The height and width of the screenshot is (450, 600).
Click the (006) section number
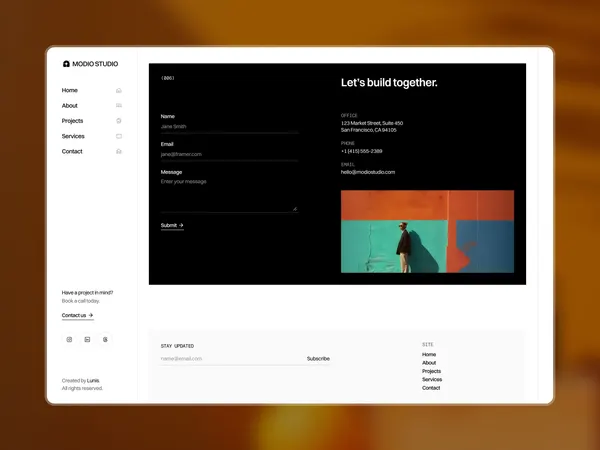coord(168,78)
